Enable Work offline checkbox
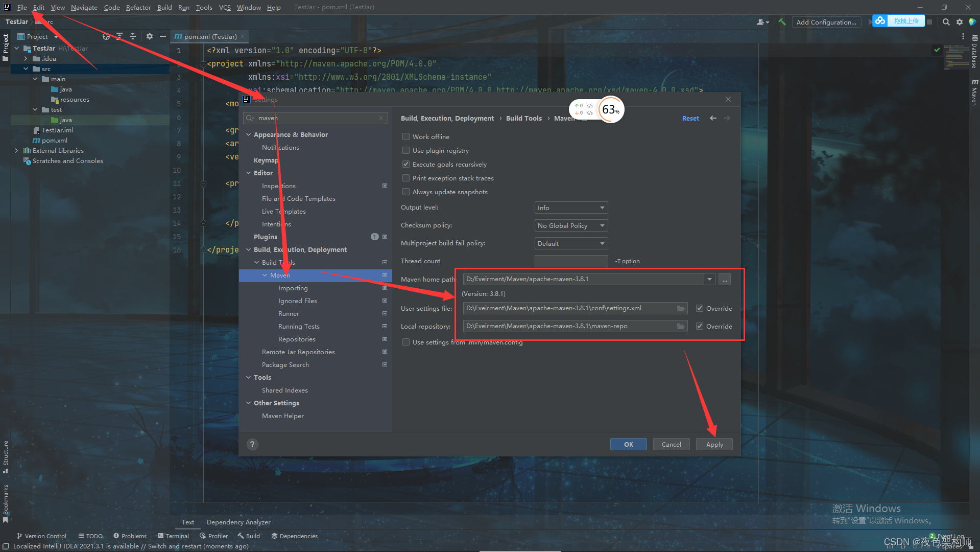 (x=406, y=136)
